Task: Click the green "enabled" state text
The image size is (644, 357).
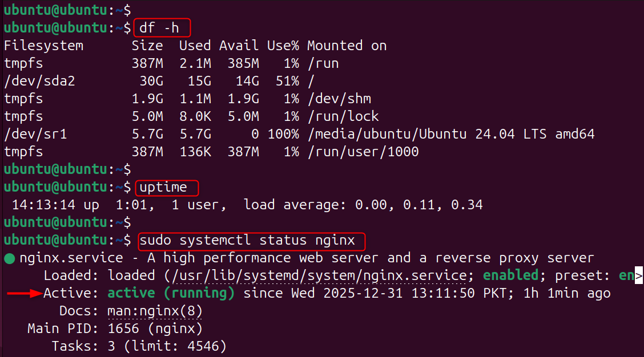Action: [510, 276]
